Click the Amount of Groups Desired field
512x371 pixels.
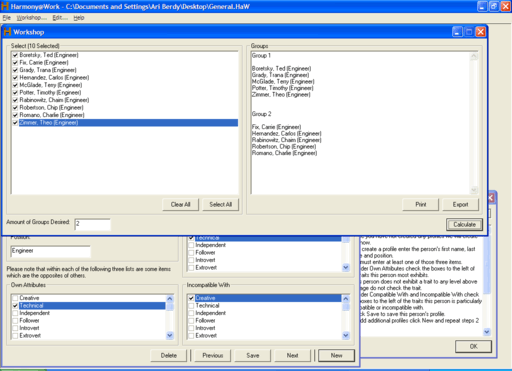point(92,224)
